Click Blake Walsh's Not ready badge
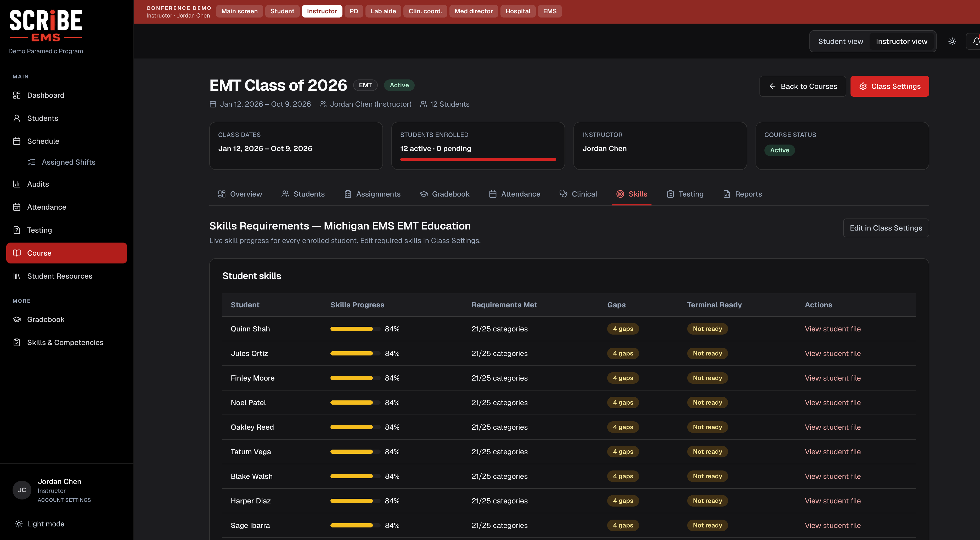 tap(708, 476)
